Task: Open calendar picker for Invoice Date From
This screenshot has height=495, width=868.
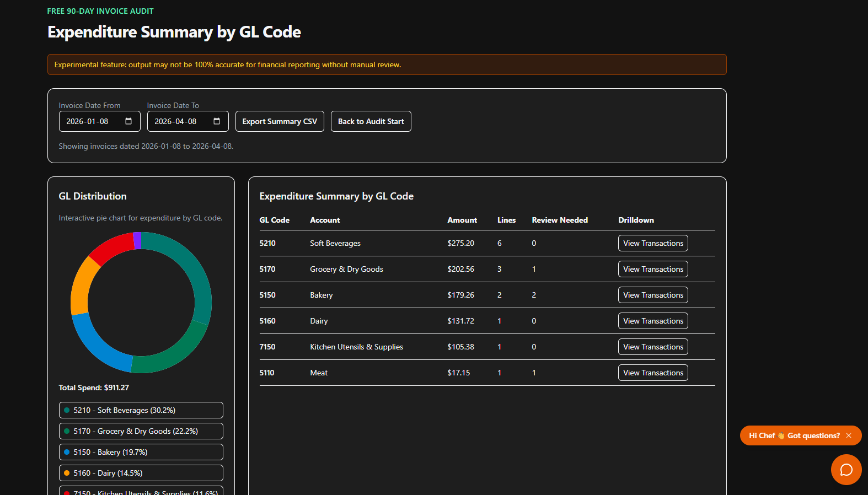Action: pos(128,121)
